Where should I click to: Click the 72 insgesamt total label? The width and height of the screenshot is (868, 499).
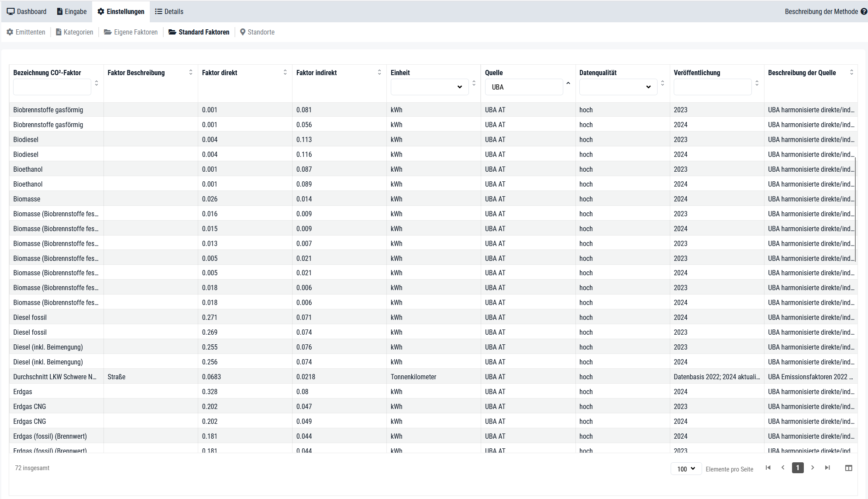pos(32,468)
